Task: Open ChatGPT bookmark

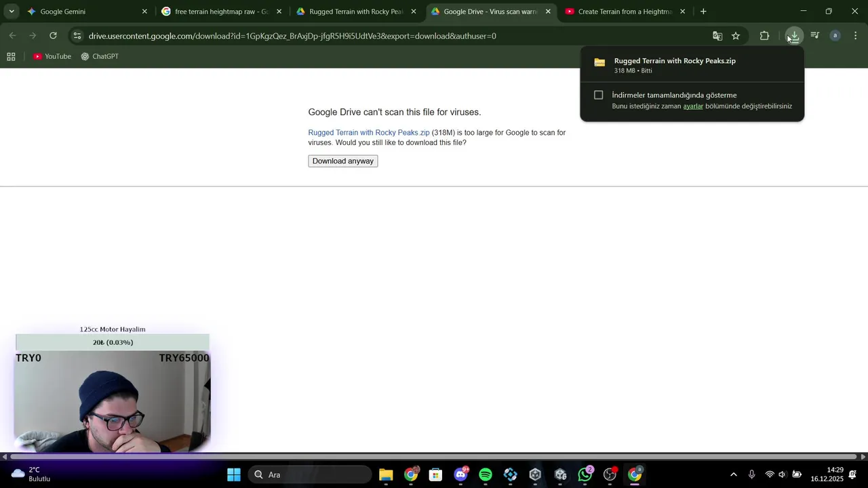Action: [100, 56]
